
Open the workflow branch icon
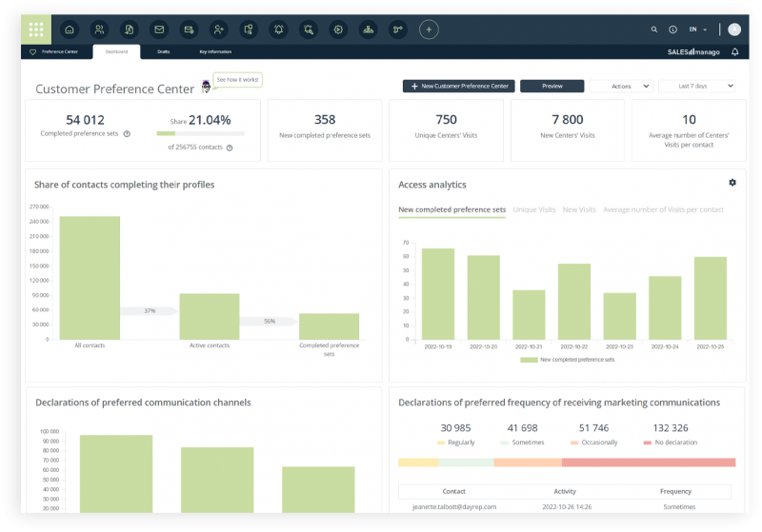coord(398,30)
